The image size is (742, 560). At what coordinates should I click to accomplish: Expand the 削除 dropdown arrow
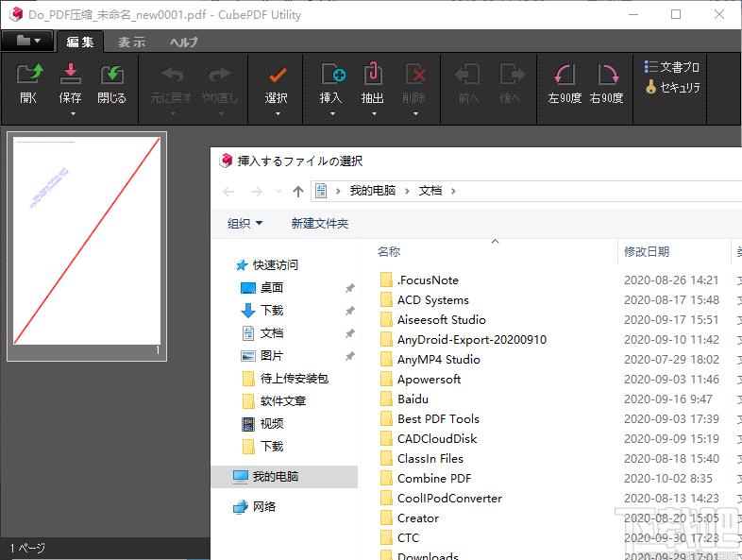point(415,113)
